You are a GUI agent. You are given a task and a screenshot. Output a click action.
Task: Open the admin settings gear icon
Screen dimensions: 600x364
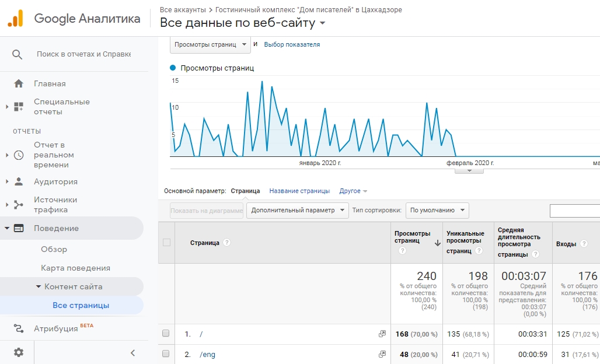pos(19,352)
